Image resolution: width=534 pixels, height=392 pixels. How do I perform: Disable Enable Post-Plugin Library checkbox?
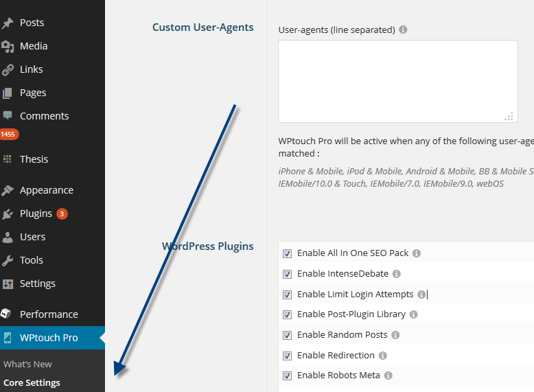[287, 314]
